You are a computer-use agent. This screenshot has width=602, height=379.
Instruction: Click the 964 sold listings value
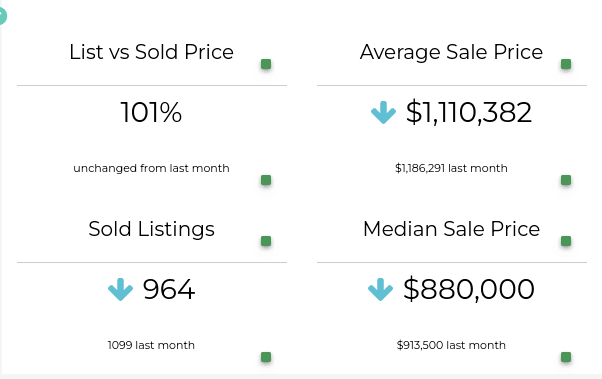click(169, 289)
